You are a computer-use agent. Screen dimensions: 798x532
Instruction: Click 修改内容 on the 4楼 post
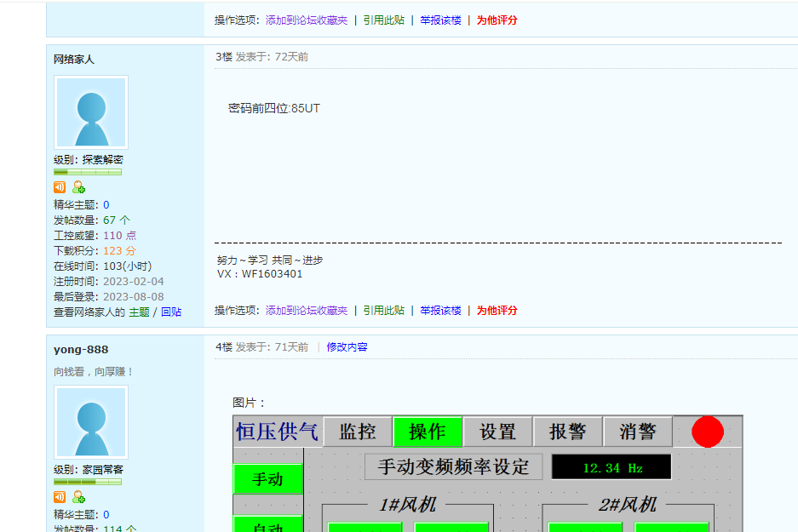(x=347, y=347)
